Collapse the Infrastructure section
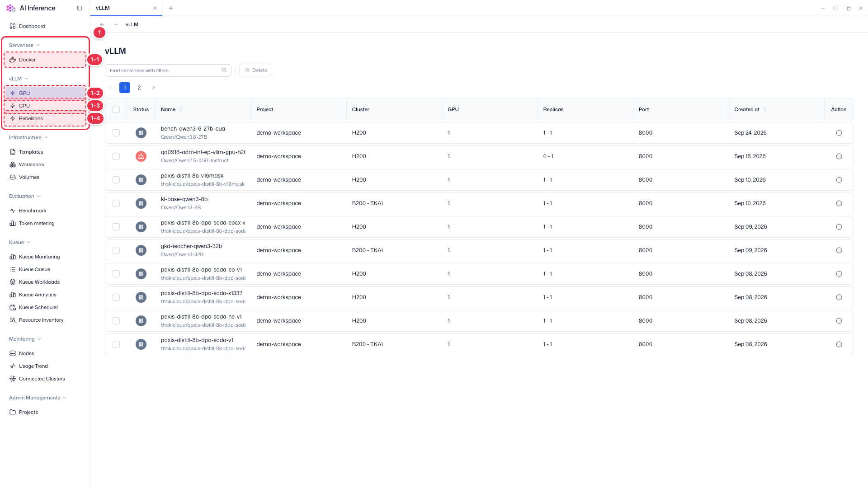The height and width of the screenshot is (488, 868). [28, 137]
